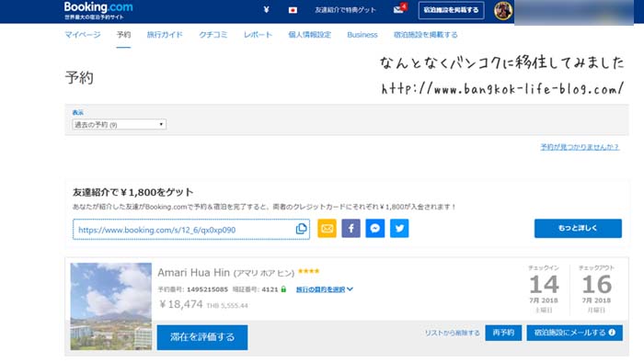Open 旅行ガイド tab
644x362 pixels.
click(x=165, y=35)
